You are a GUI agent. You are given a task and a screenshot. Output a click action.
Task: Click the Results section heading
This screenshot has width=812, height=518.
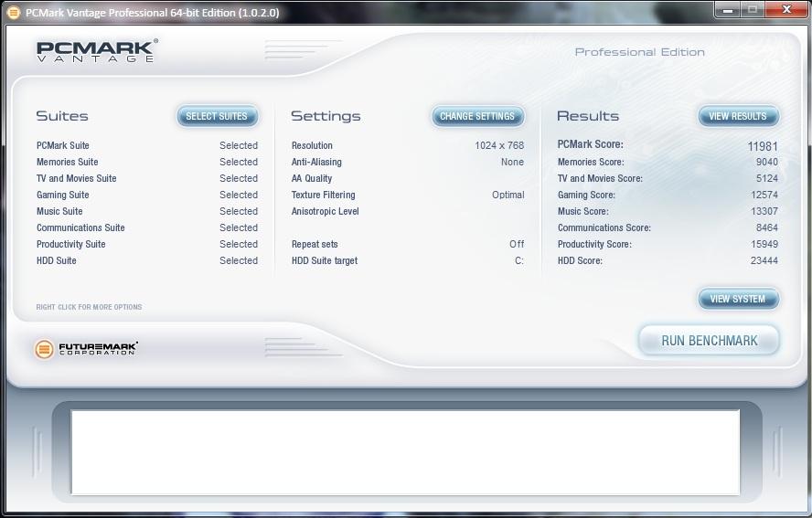tap(588, 116)
